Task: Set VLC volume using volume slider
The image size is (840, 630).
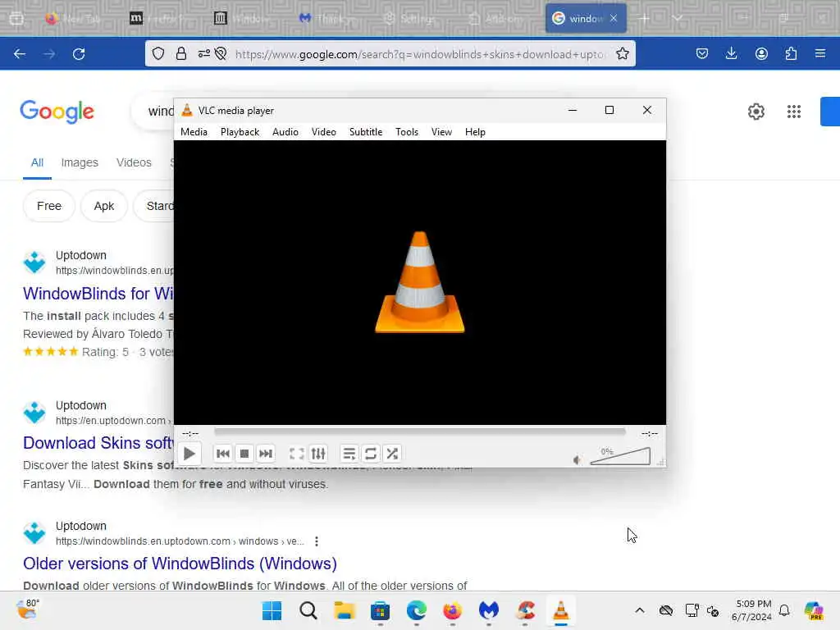Action: coord(620,456)
